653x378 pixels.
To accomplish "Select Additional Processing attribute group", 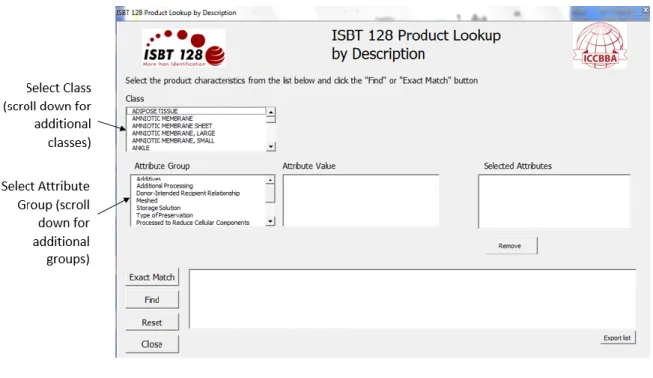I will tap(198, 186).
